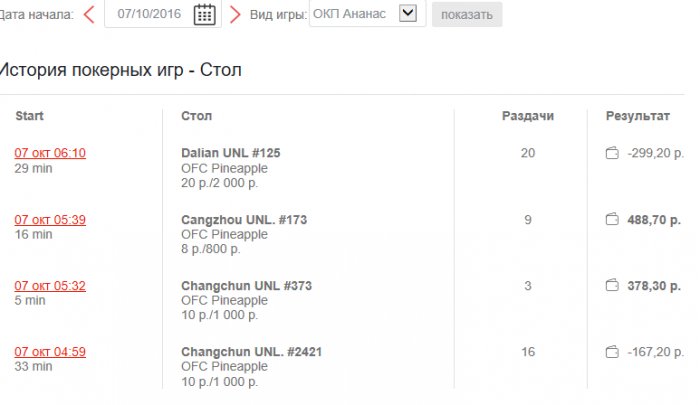
Task: Open the 07 окт 05:39 session link
Action: pyautogui.click(x=50, y=219)
